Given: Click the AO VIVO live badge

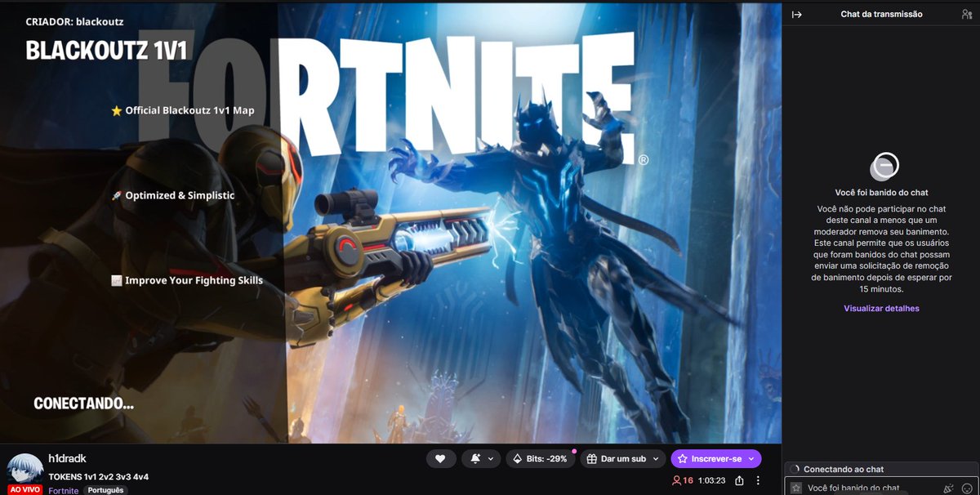Looking at the screenshot, I should 24,489.
